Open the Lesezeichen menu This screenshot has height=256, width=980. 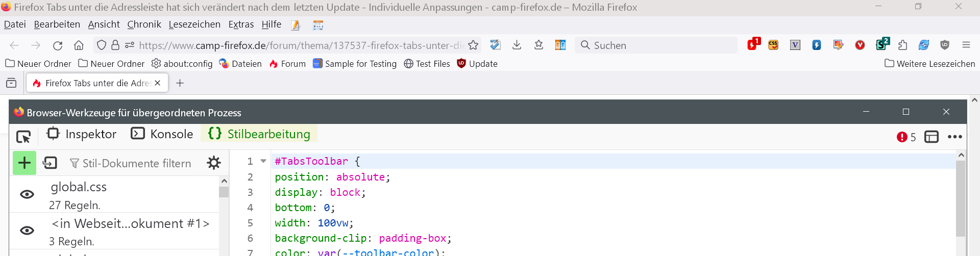coord(194,24)
